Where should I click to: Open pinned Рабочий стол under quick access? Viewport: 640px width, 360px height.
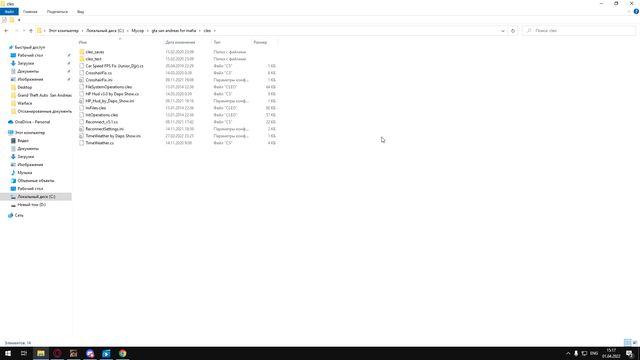coord(30,55)
